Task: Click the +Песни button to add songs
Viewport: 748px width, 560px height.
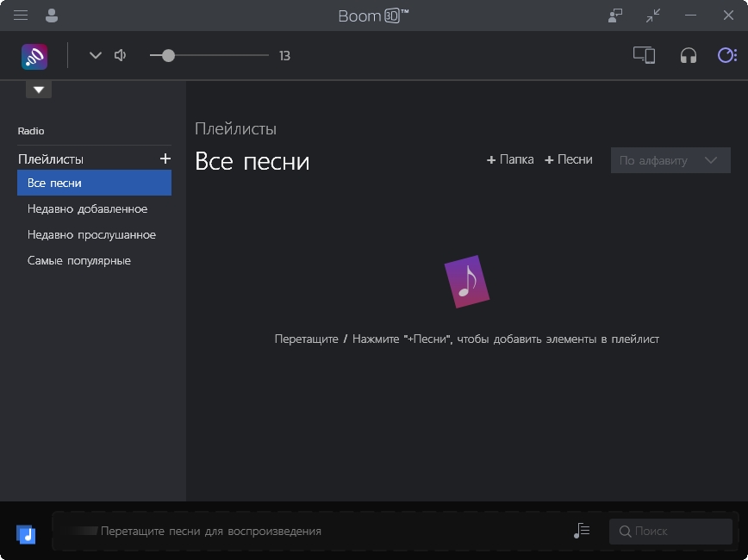Action: tap(569, 159)
